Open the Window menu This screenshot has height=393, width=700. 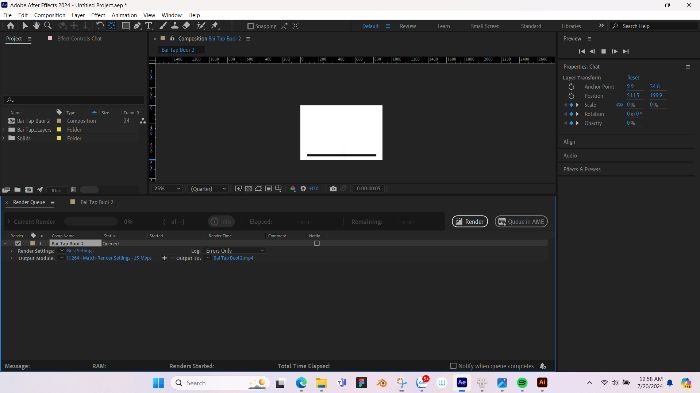172,15
